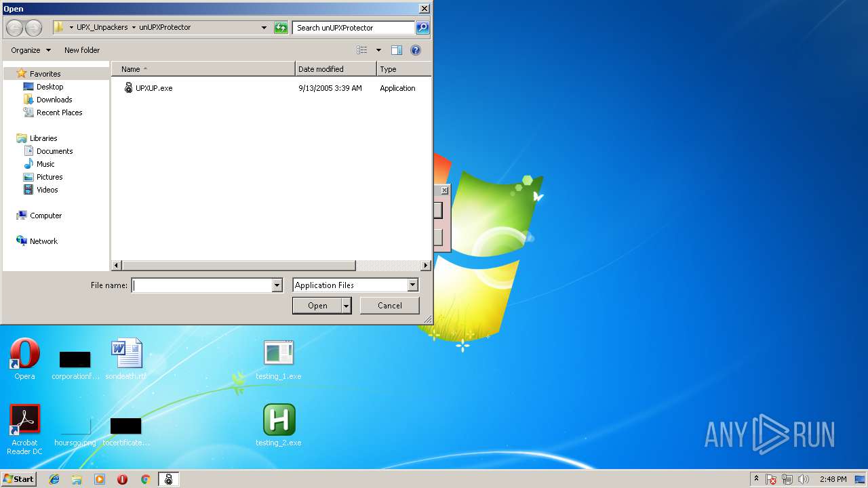Screen dimensions: 868x488
Task: Show hidden tray icons
Action: point(756,479)
